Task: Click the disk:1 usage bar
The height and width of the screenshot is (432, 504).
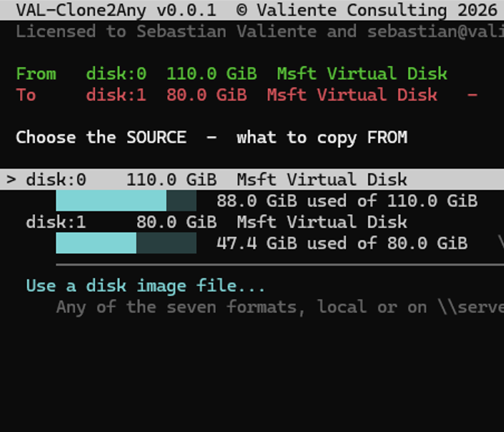Action: point(126,243)
